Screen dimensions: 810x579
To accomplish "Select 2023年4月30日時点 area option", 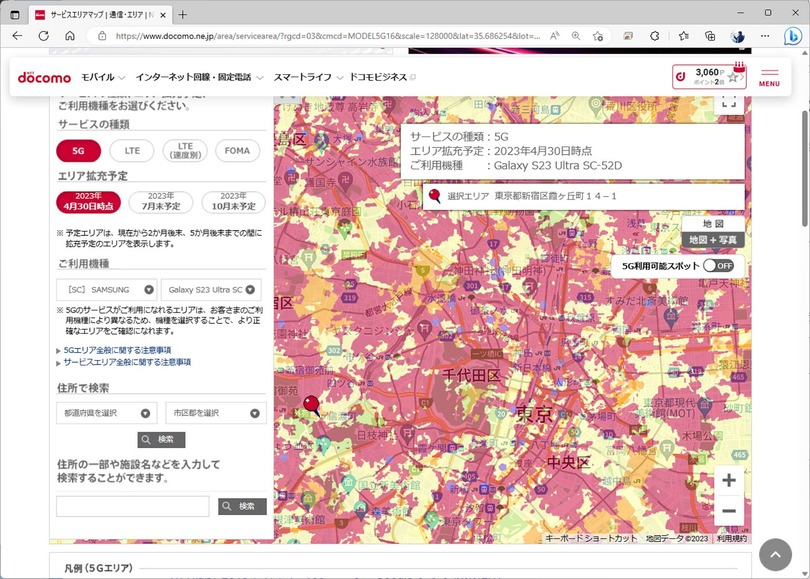I will [x=88, y=202].
